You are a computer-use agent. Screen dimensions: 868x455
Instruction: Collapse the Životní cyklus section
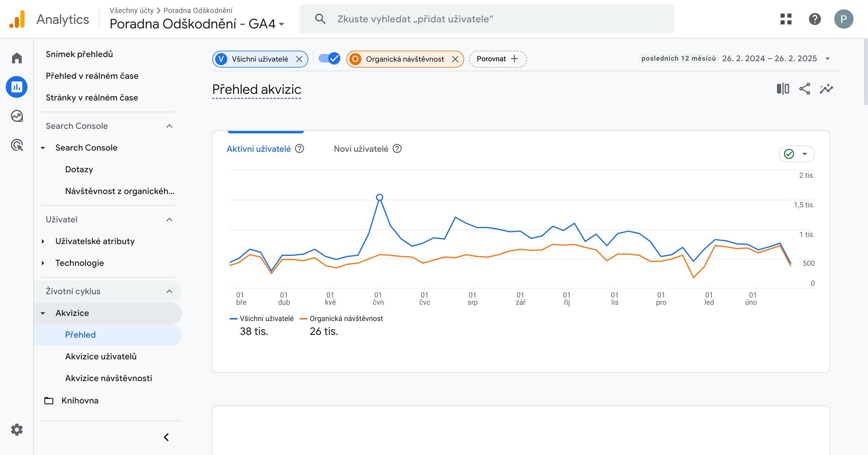(x=169, y=291)
